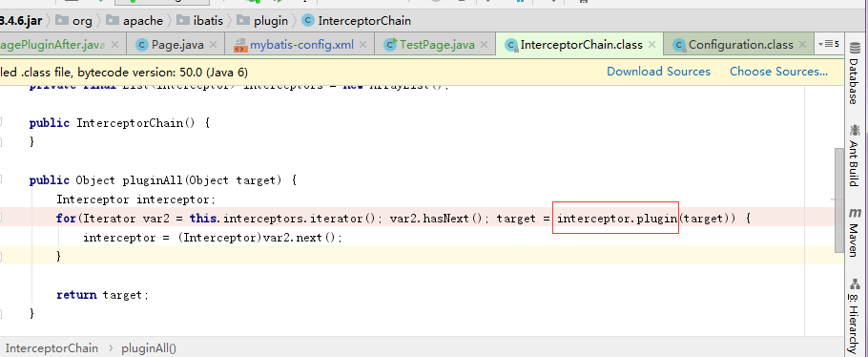
Task: Collapse the for loop fold marker
Action: click(1, 219)
